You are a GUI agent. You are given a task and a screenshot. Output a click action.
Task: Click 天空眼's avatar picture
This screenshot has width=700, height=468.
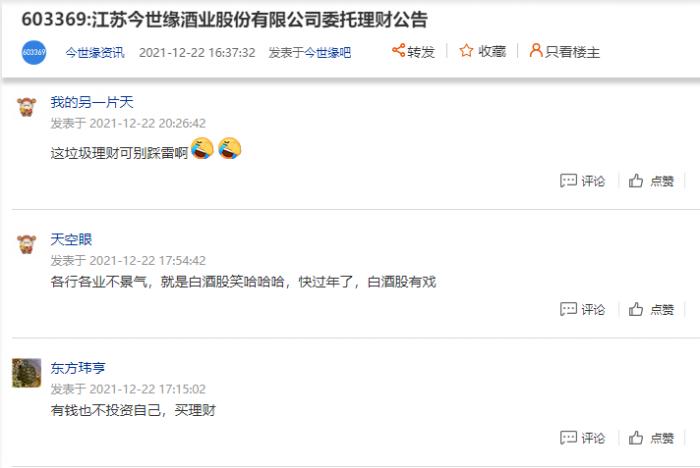[x=26, y=244]
